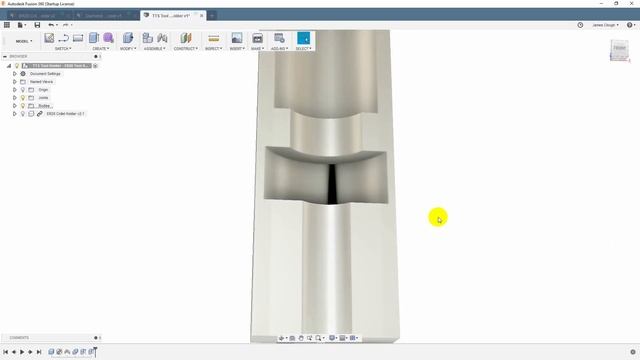Select the Line sketch tool
The image size is (640, 360).
[x=63, y=38]
